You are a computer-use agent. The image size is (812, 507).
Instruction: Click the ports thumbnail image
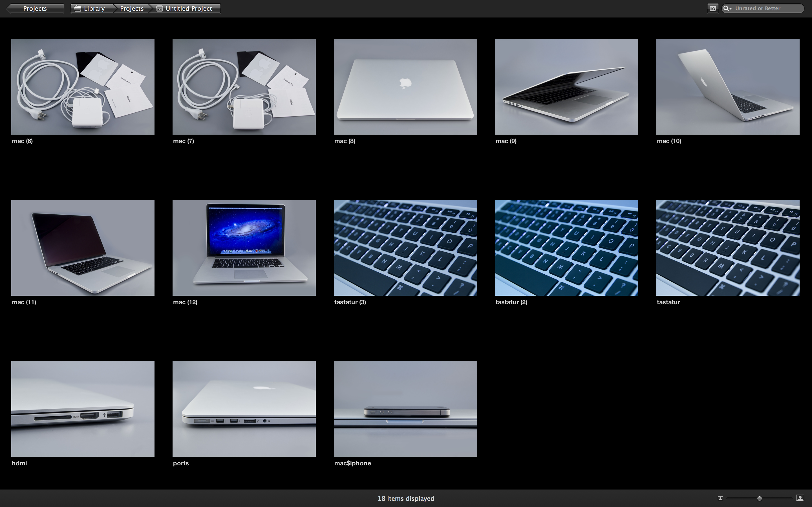pyautogui.click(x=244, y=409)
